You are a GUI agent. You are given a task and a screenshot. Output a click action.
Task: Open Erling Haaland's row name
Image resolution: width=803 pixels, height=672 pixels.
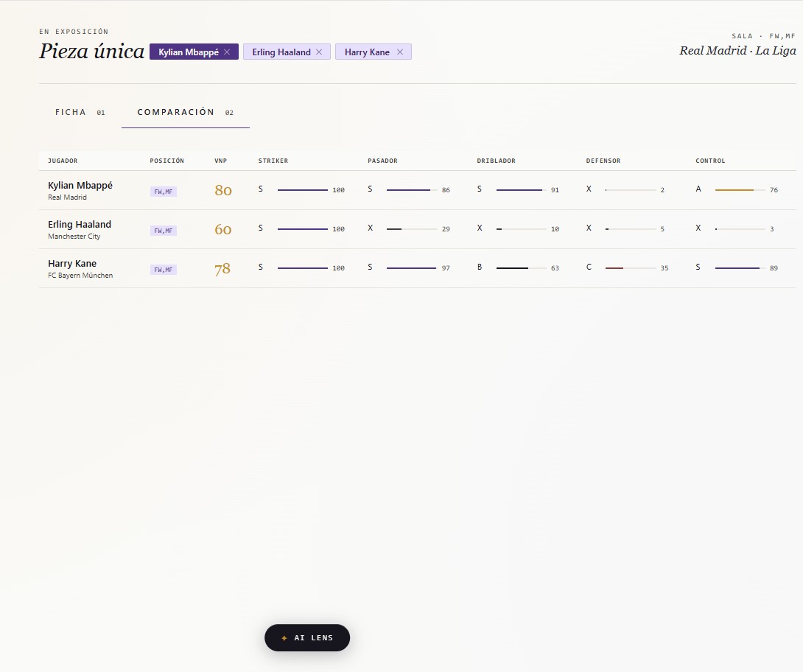tap(80, 224)
